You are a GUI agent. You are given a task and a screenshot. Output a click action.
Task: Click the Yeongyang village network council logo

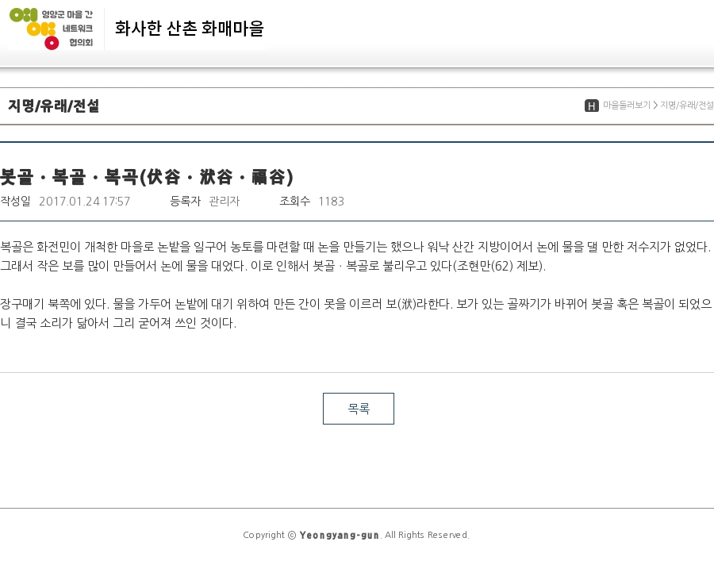point(52,29)
